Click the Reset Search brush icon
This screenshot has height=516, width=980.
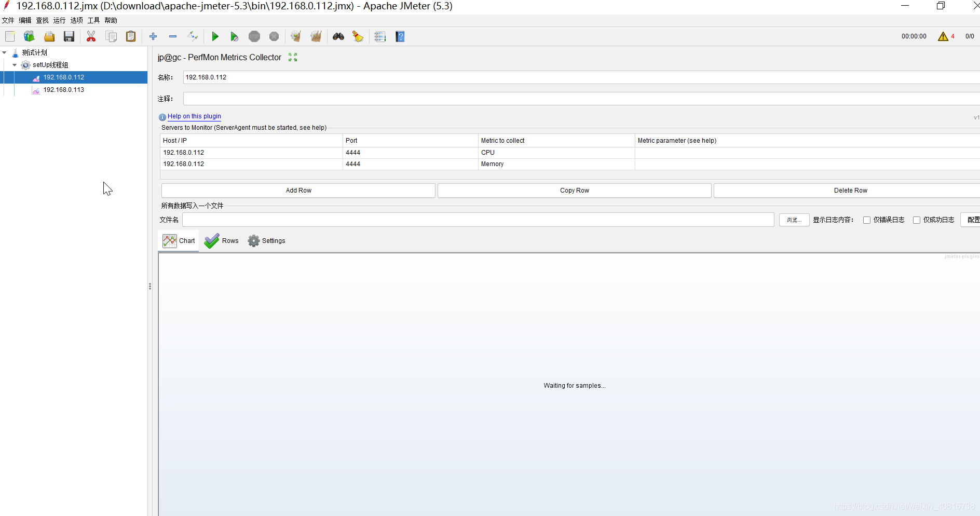358,36
